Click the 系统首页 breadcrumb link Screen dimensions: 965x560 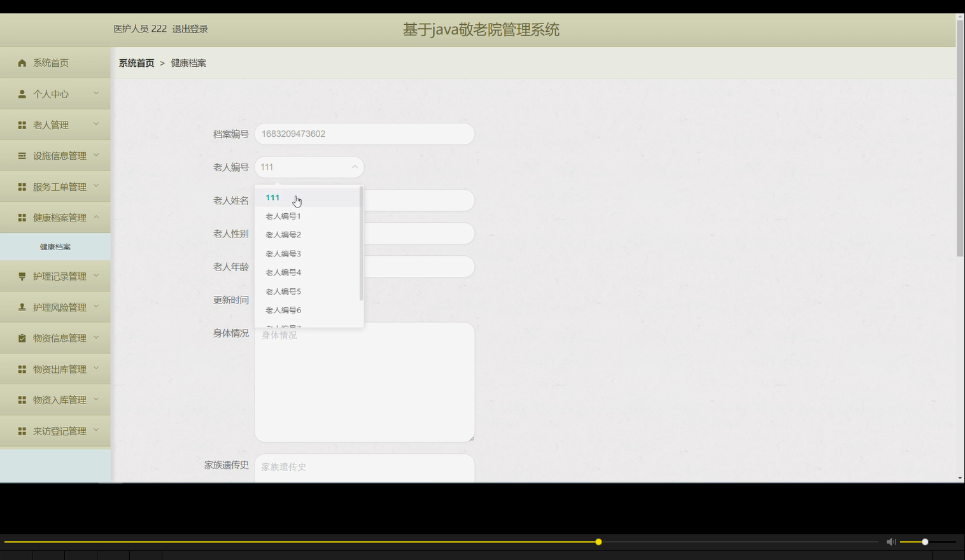click(136, 63)
